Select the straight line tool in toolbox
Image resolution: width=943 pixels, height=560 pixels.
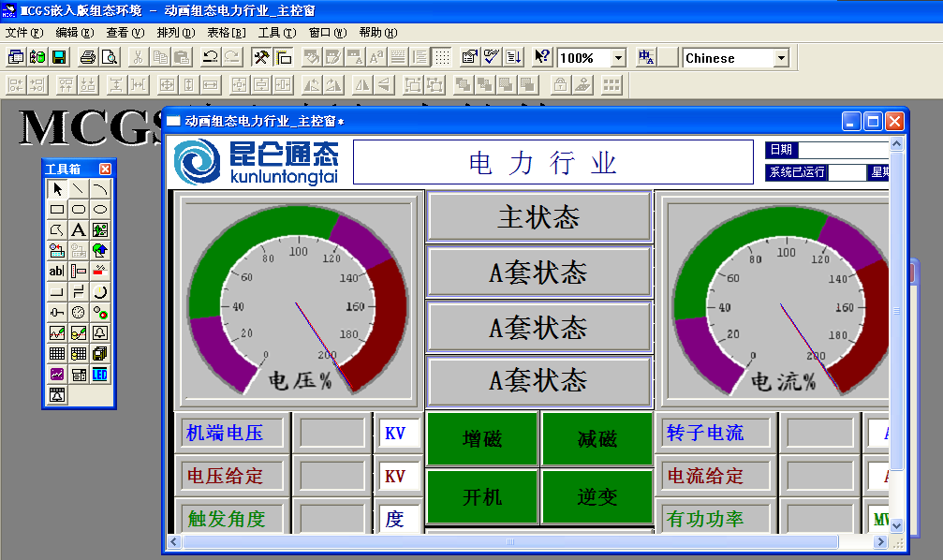79,189
